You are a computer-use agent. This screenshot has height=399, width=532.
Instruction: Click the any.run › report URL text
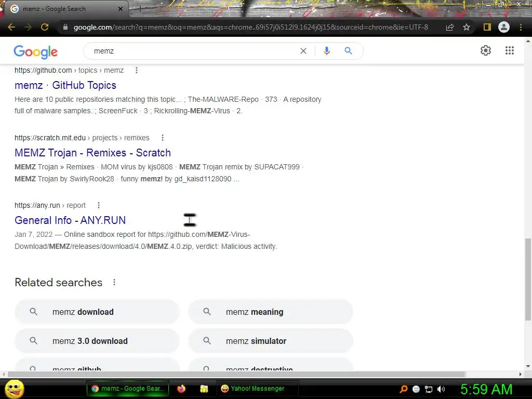point(50,205)
